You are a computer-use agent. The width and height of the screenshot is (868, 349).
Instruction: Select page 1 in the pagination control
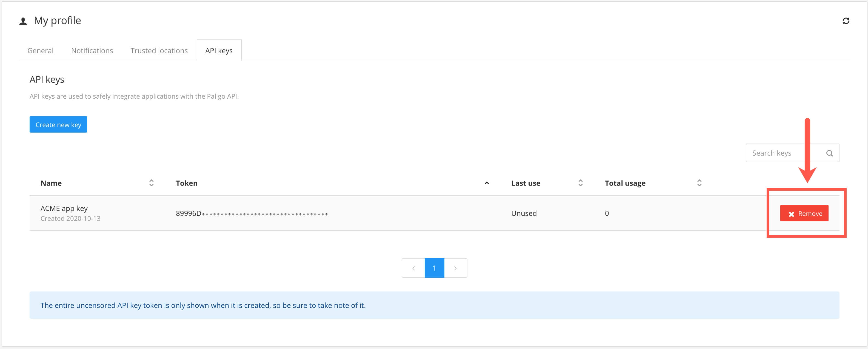tap(434, 268)
